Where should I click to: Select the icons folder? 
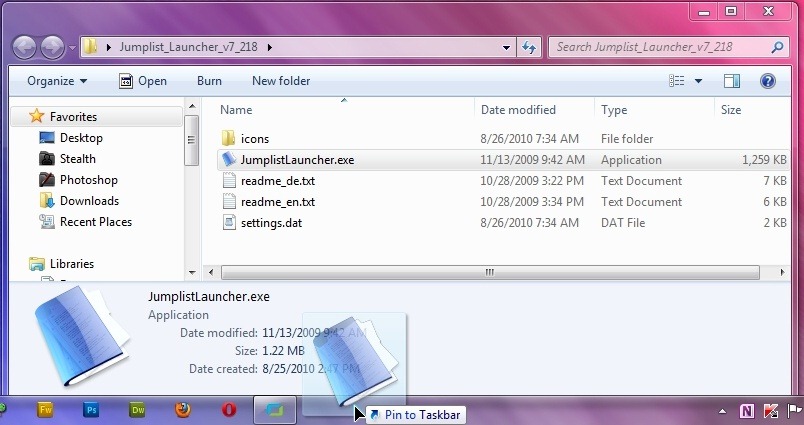pos(255,139)
